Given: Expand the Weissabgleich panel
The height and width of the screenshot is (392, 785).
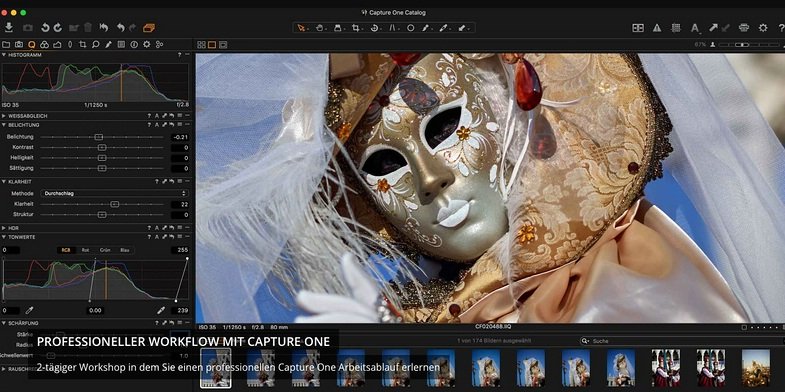Looking at the screenshot, I should coord(4,116).
